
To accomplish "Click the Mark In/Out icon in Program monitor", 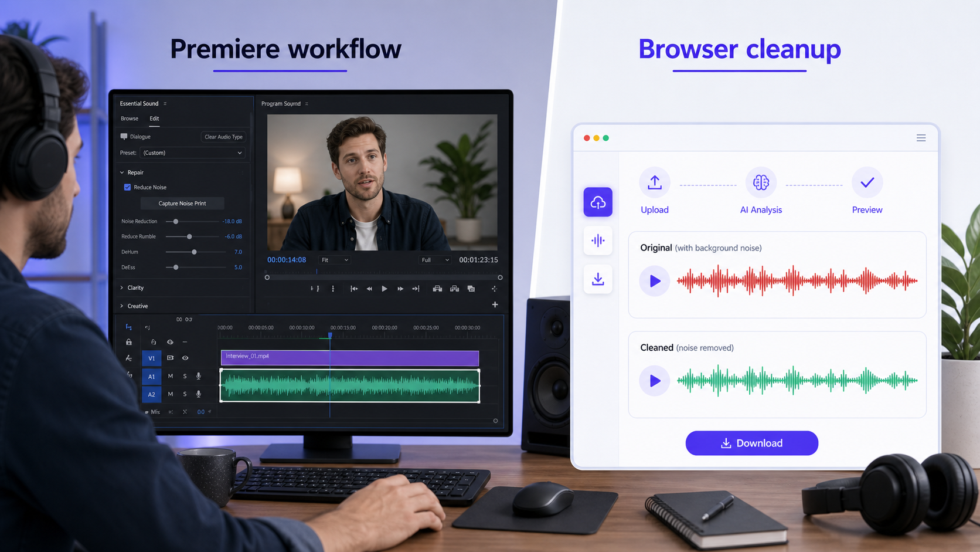I will click(315, 289).
